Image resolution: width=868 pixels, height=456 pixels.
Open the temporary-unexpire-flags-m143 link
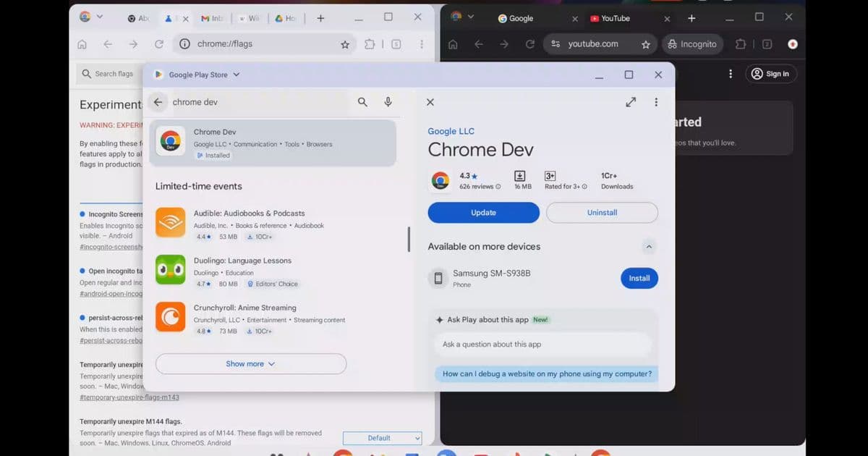[x=128, y=397]
